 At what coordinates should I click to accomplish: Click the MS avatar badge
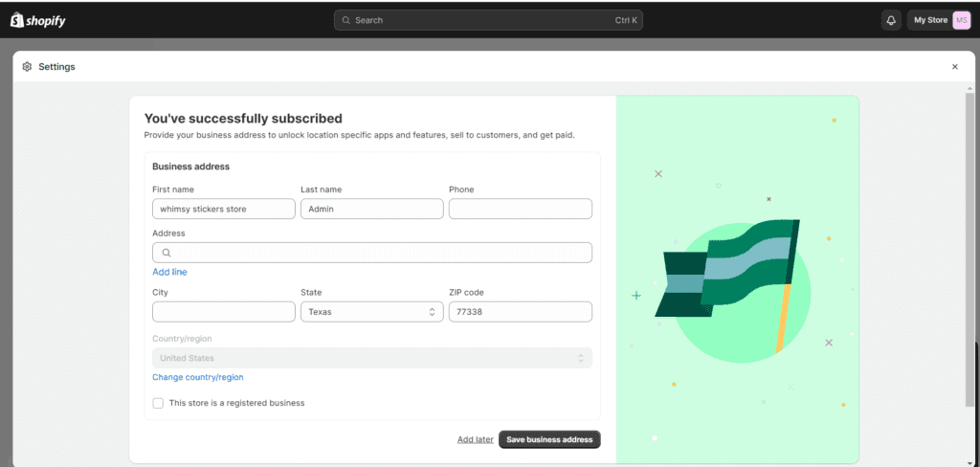point(961,20)
